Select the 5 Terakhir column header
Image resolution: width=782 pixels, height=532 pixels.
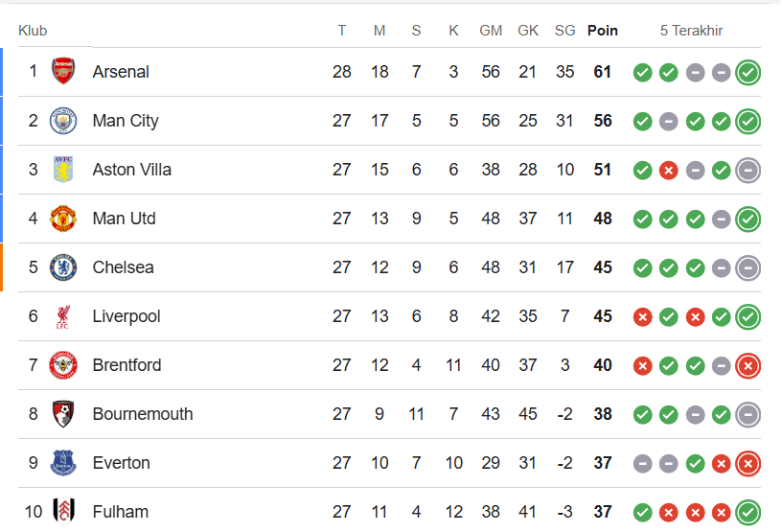(691, 31)
